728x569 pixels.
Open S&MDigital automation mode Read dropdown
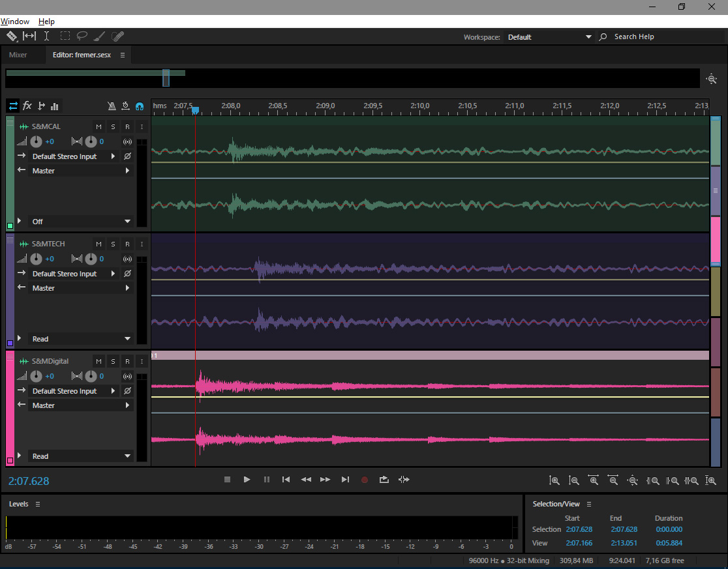point(80,456)
